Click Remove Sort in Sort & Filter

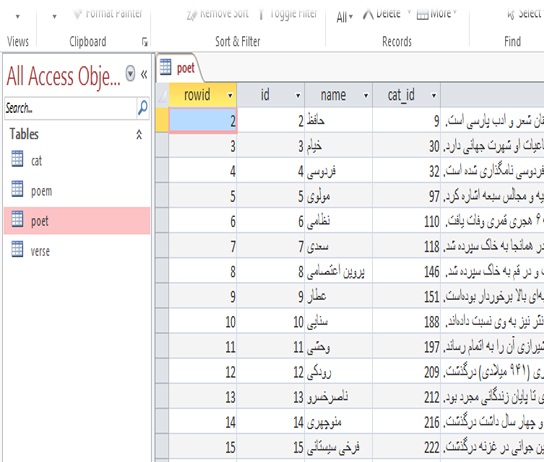pos(218,14)
